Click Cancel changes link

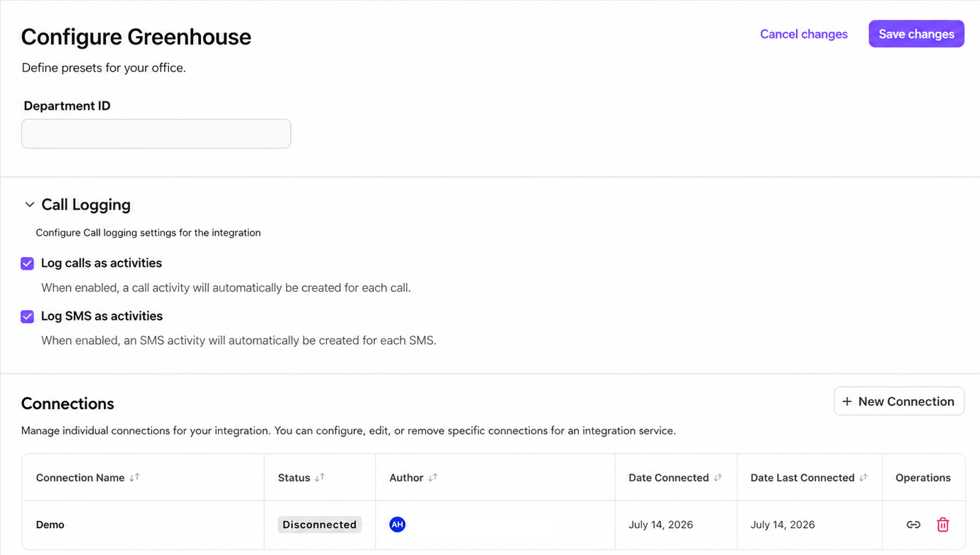tap(804, 34)
